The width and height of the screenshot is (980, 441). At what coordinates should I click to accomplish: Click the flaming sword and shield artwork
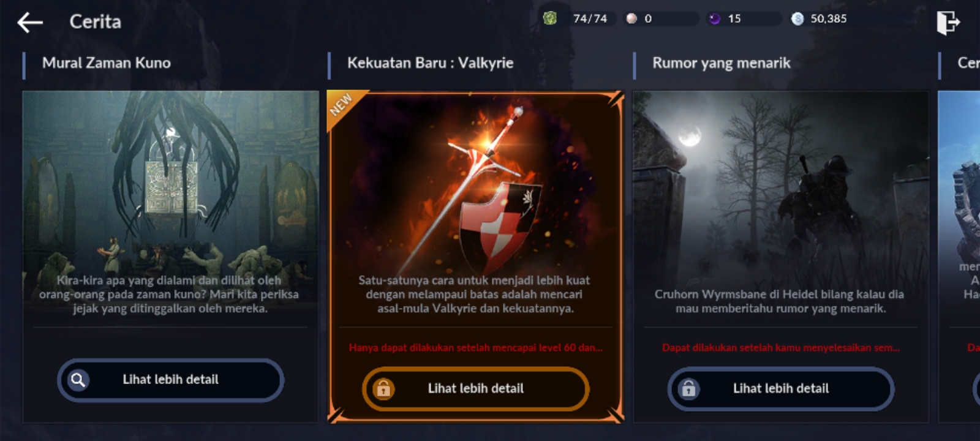[475, 184]
